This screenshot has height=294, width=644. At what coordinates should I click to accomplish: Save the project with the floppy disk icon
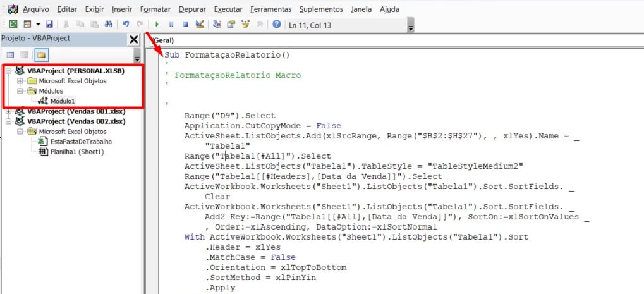click(x=49, y=24)
